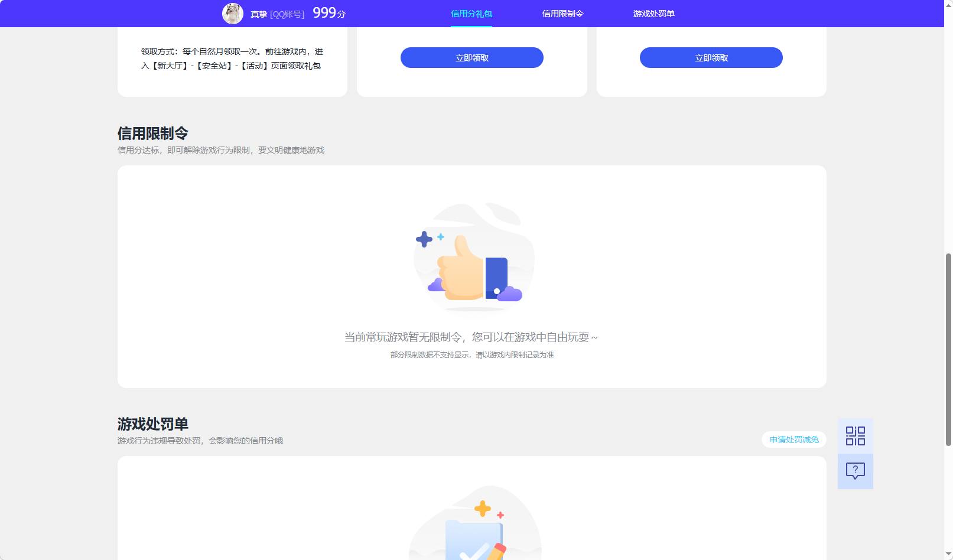Click the 游戏处罚单 section heading
Image resolution: width=953 pixels, height=560 pixels.
[x=152, y=424]
